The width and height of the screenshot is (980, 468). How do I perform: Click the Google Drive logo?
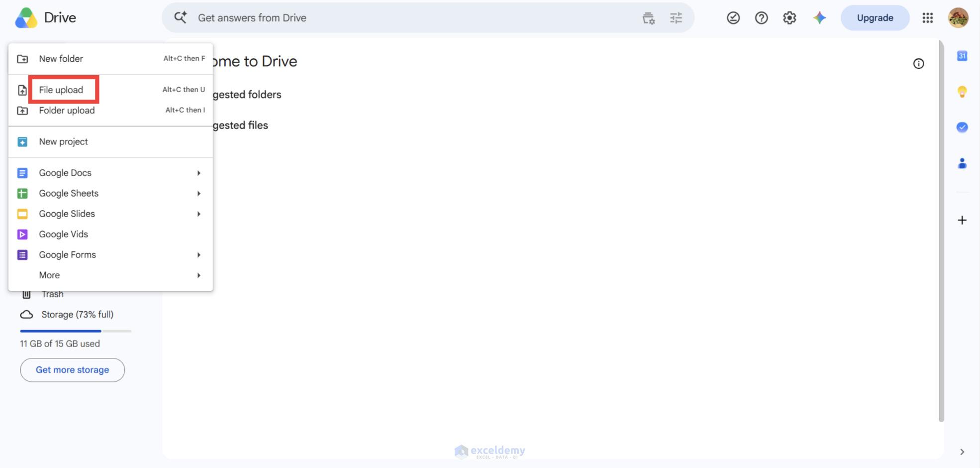point(26,18)
